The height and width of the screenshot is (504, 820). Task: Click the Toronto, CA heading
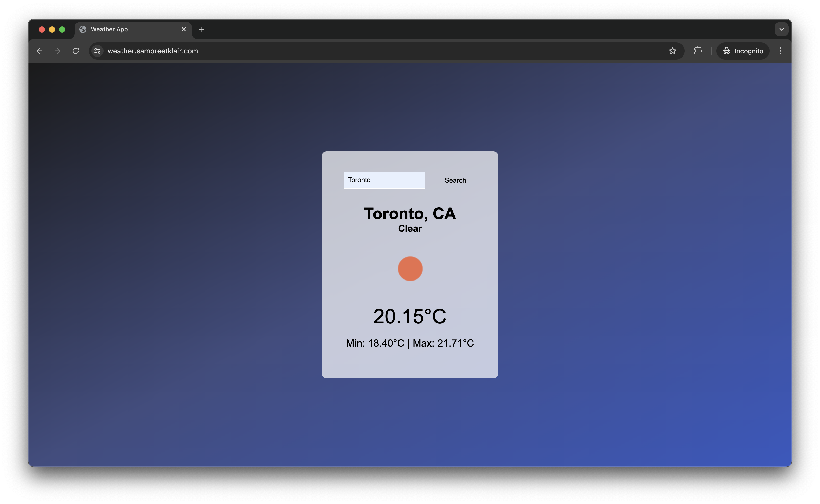coord(410,213)
